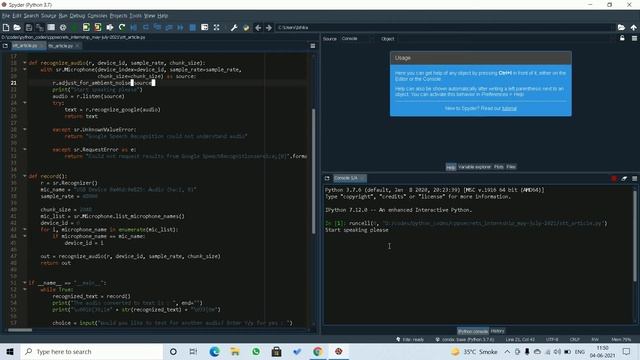The width and height of the screenshot is (640, 360).
Task: Switch to the Variable explorer tab
Action: coord(474,167)
